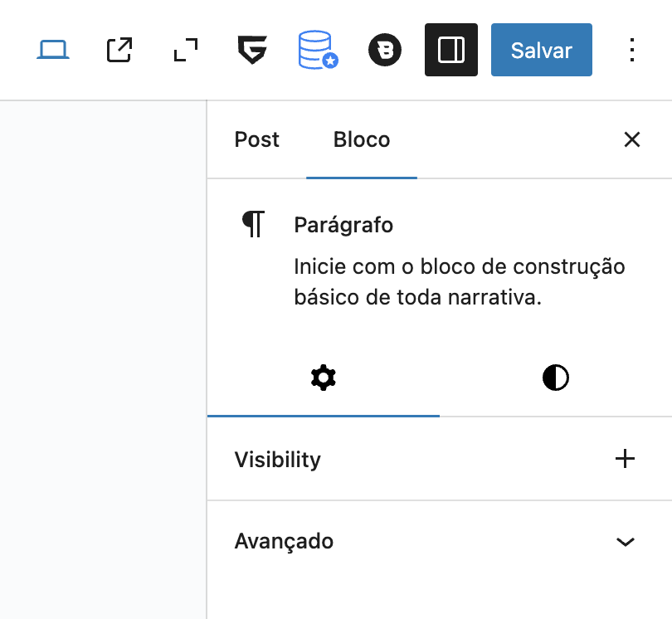
Task: Toggle the settings sidebar panel button
Action: pyautogui.click(x=450, y=50)
